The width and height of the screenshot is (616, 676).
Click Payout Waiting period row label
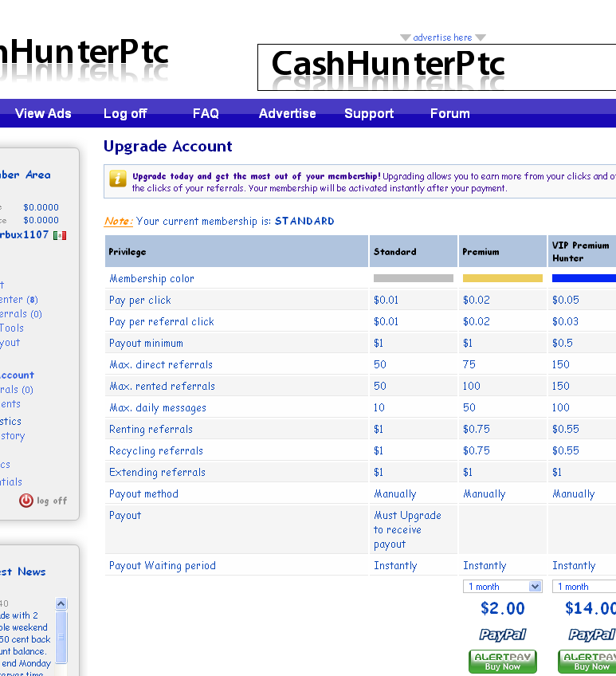[x=163, y=566]
